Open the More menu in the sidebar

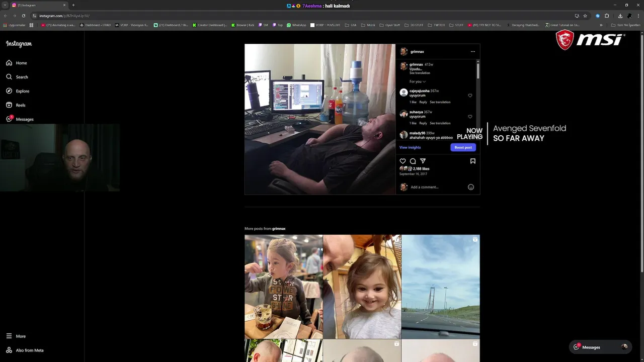(16, 336)
